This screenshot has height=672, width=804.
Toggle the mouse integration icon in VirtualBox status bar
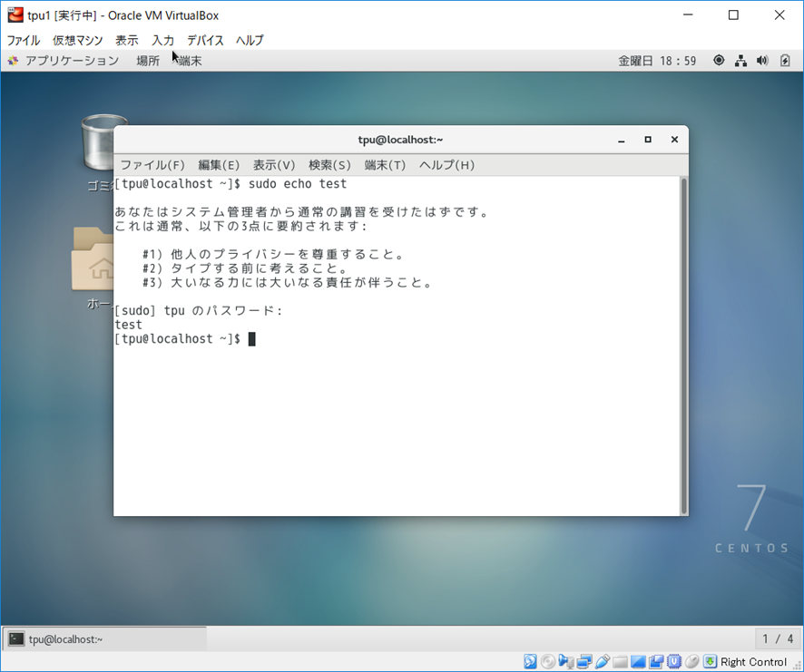pos(692,661)
